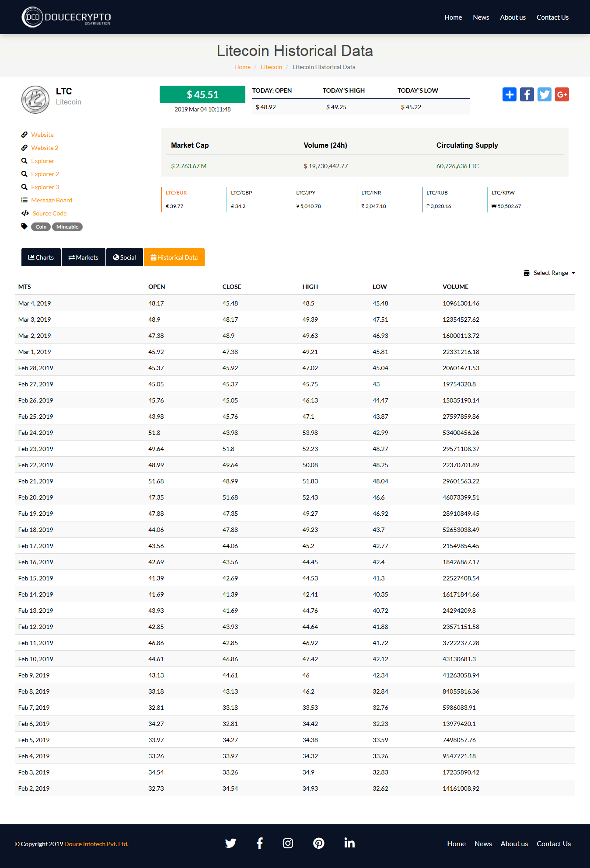Click the VOLUME column header
Viewport: 590px width, 868px height.
pyautogui.click(x=455, y=287)
